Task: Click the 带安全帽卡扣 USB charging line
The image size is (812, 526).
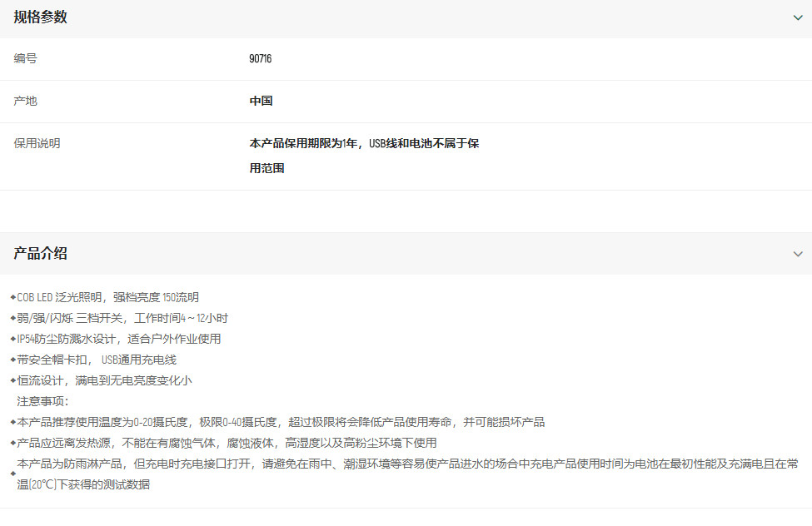Action: [x=97, y=360]
